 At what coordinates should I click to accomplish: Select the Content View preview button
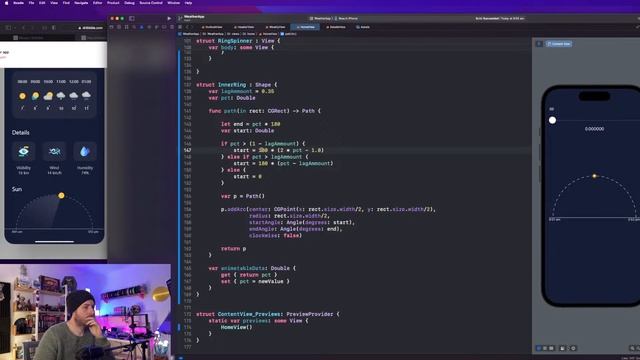(x=559, y=44)
